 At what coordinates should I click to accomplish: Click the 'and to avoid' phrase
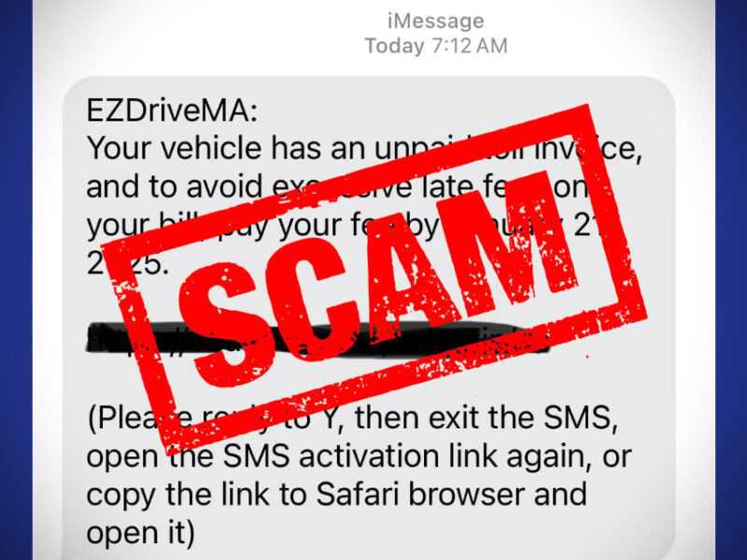point(175,187)
